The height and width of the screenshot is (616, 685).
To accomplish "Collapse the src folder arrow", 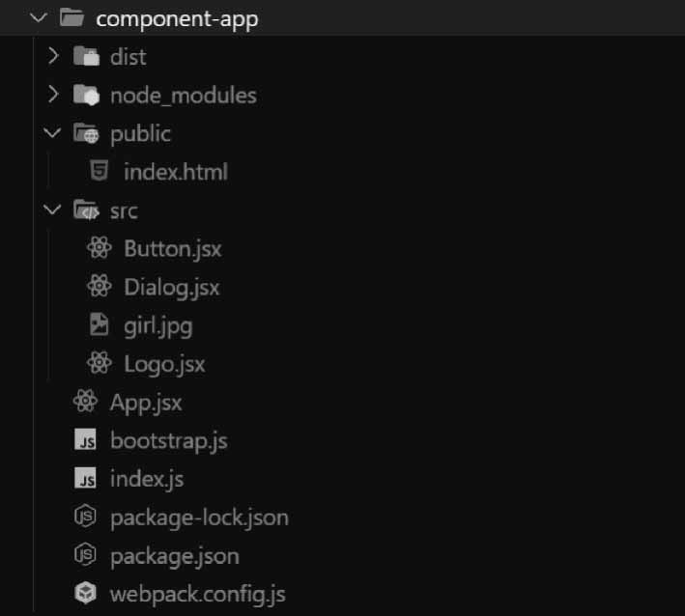I will pos(53,210).
